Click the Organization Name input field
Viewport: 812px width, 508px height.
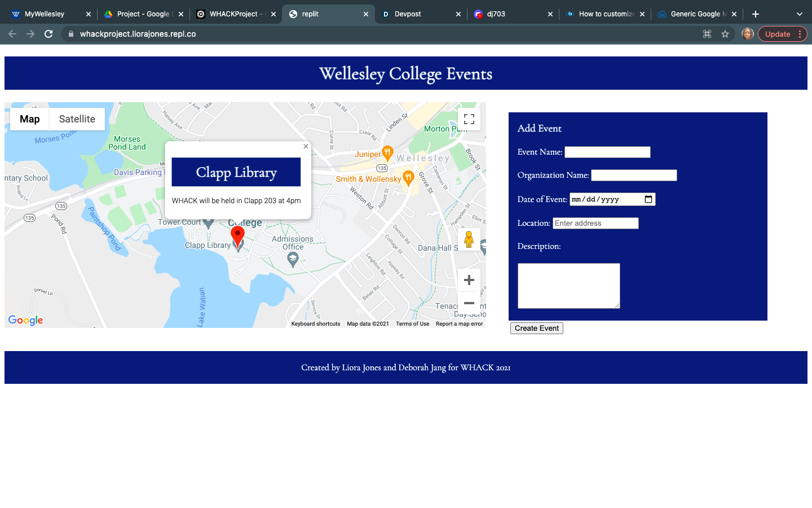click(634, 175)
